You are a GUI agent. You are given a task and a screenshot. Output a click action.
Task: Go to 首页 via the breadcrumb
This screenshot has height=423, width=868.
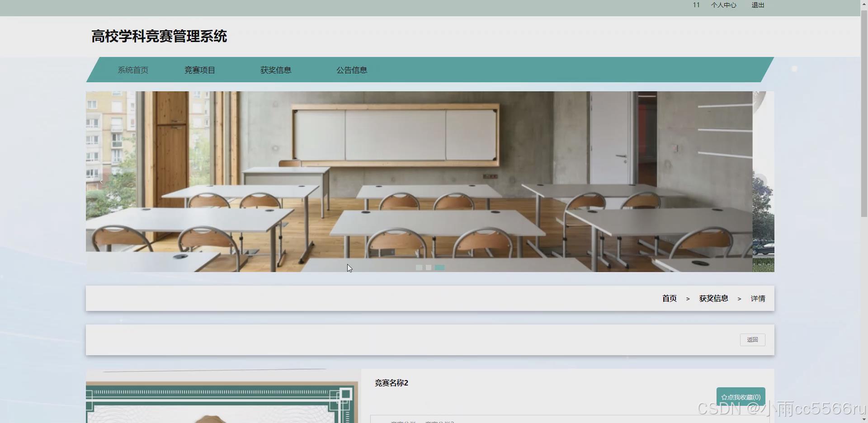[670, 298]
